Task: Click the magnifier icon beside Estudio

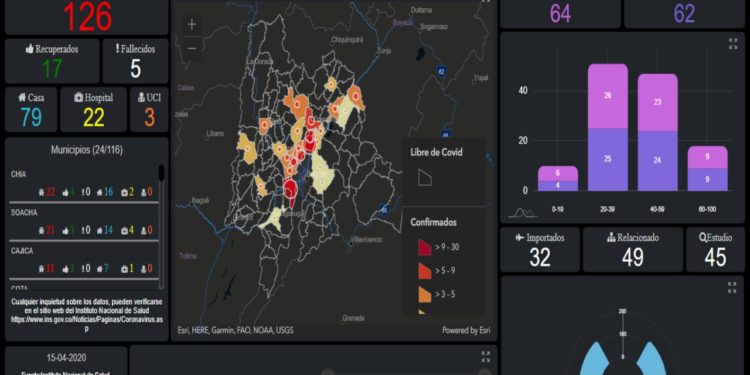Action: tap(702, 238)
